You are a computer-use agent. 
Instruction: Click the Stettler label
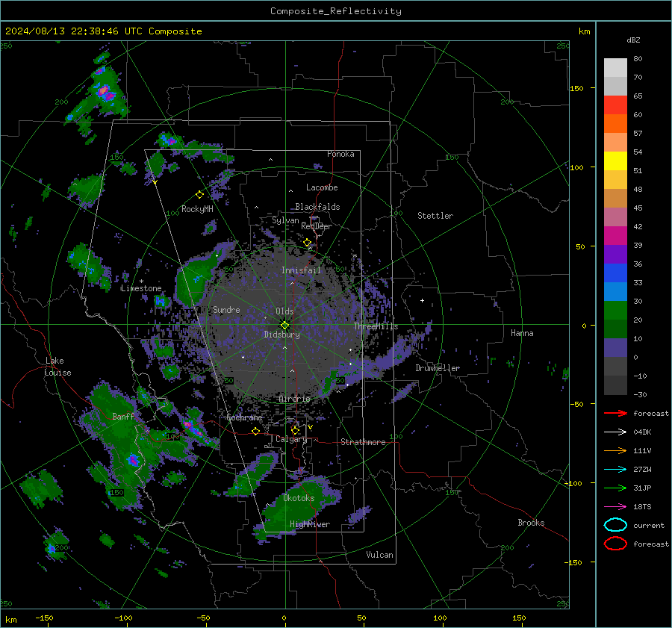click(435, 216)
